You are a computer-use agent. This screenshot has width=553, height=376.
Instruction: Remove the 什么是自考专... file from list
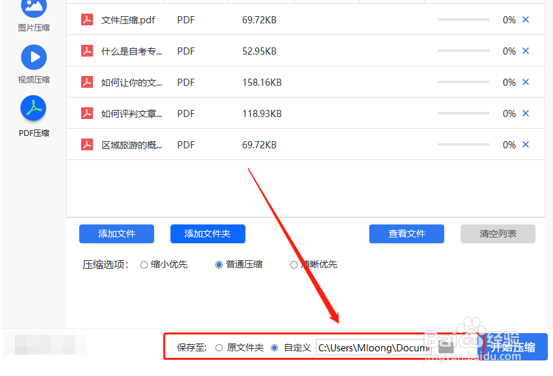pyautogui.click(x=525, y=51)
